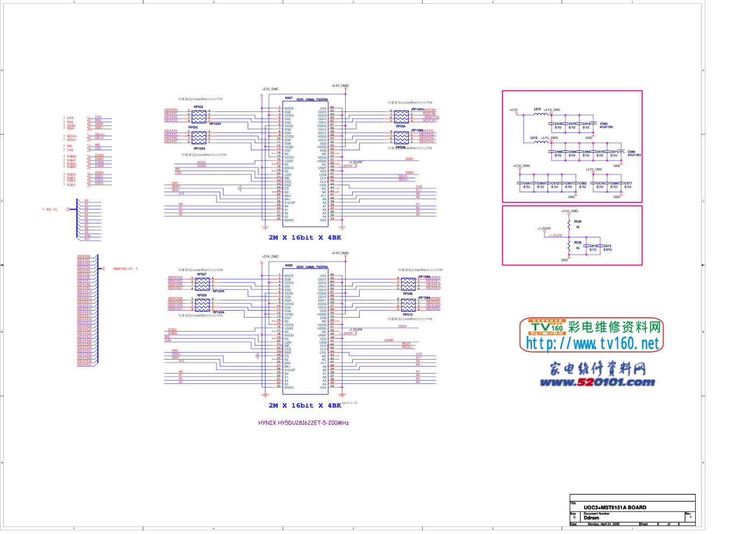Image resolution: width=756 pixels, height=534 pixels.
Task: Select capacitor label C582
Action: click(x=583, y=184)
